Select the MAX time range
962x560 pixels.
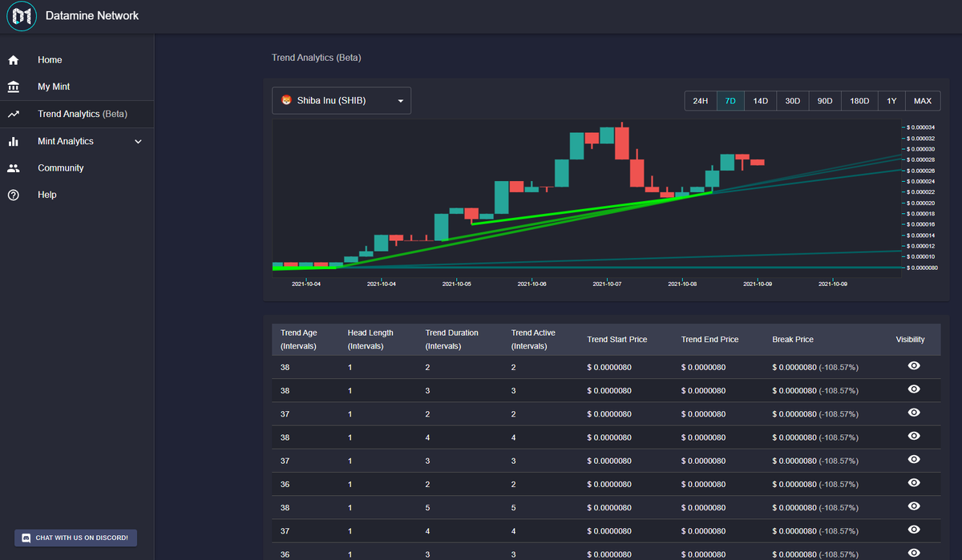[923, 101]
